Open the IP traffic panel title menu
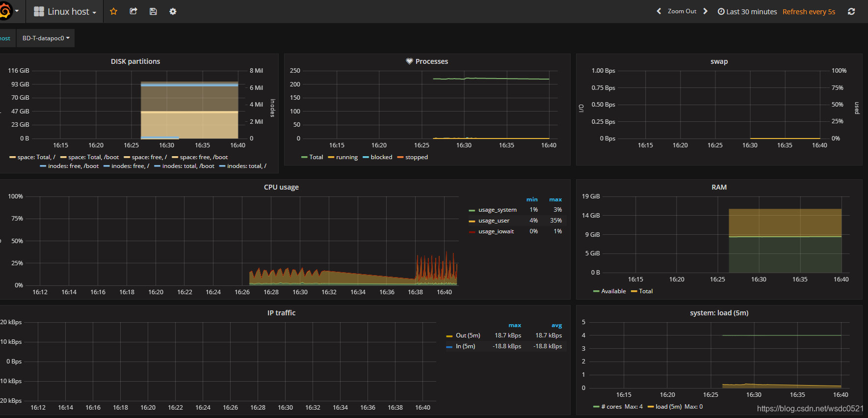This screenshot has height=418, width=868. [x=281, y=313]
